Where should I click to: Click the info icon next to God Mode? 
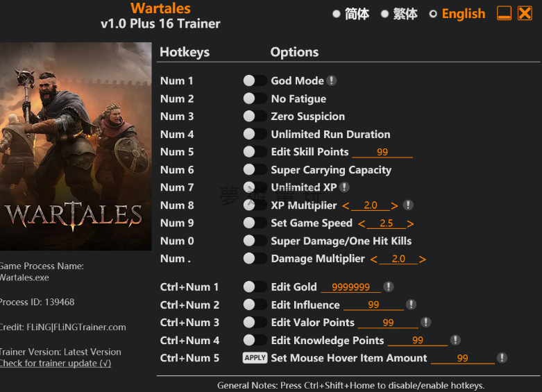coord(332,80)
